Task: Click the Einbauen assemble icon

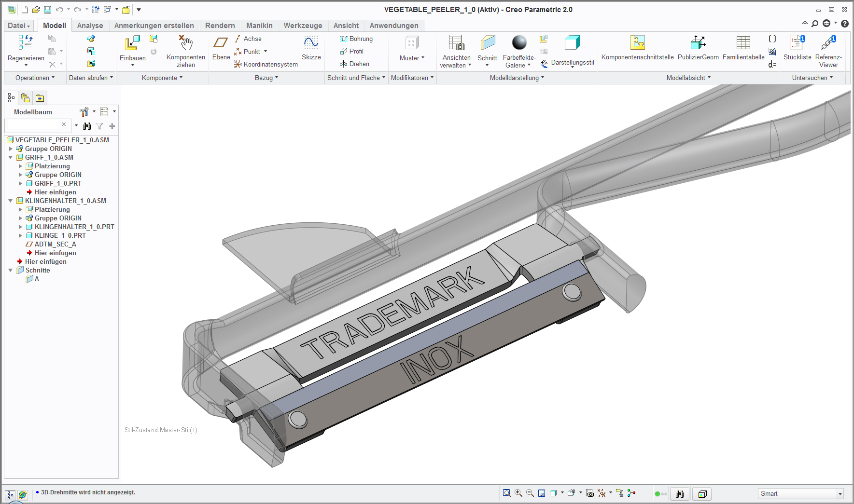Action: [x=132, y=43]
